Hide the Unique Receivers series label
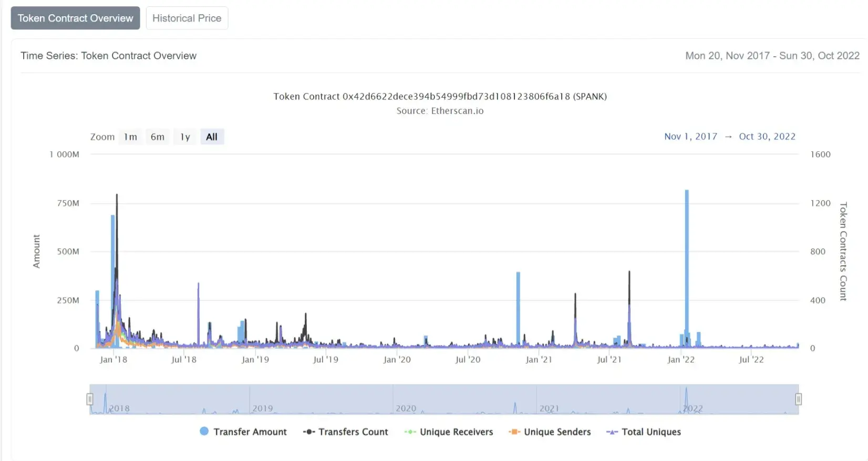Viewport: 868px width, 461px height. [x=456, y=432]
